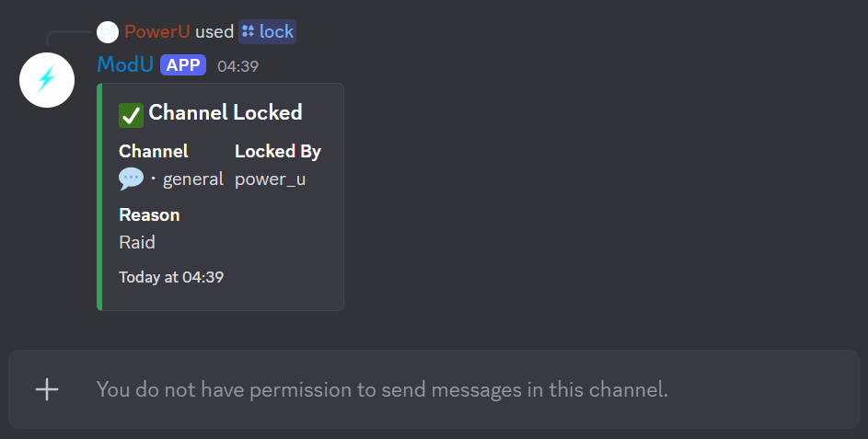Click the Raid reason text
This screenshot has width=868, height=439.
tap(137, 242)
